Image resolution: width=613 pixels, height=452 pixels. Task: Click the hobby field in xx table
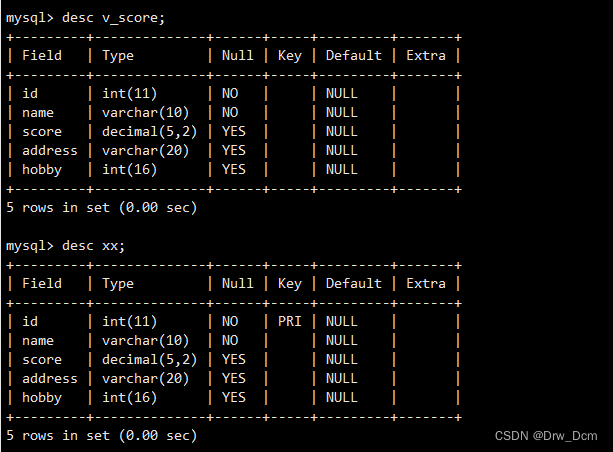tap(42, 398)
